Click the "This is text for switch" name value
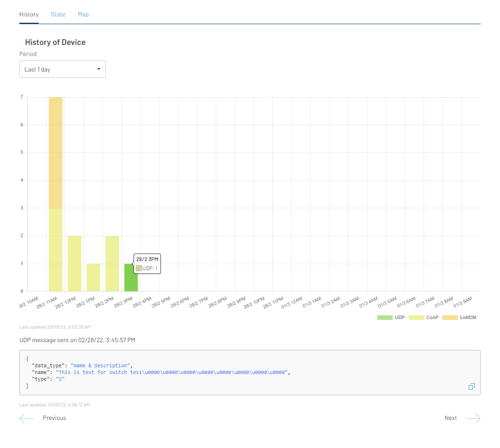The image size is (500, 448). (x=172, y=373)
